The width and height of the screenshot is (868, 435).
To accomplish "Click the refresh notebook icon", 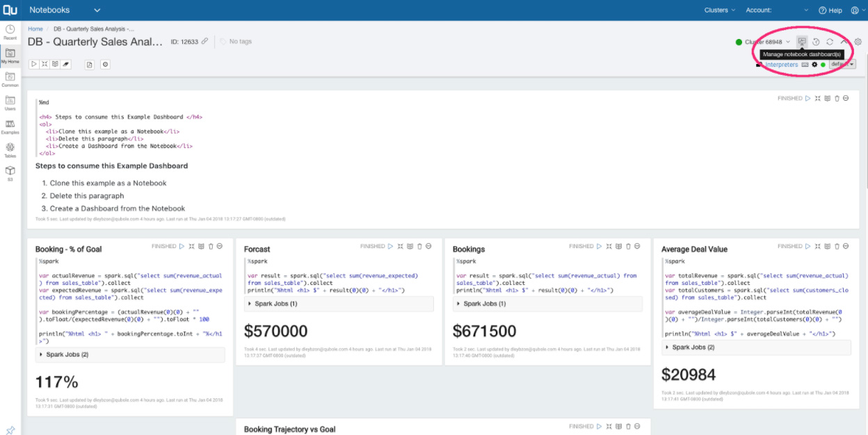I will [x=830, y=42].
